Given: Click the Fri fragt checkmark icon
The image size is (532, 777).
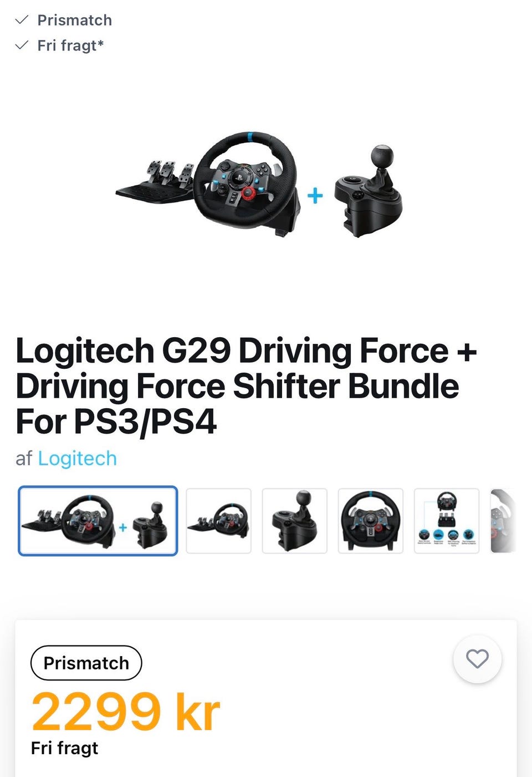Looking at the screenshot, I should [x=22, y=45].
